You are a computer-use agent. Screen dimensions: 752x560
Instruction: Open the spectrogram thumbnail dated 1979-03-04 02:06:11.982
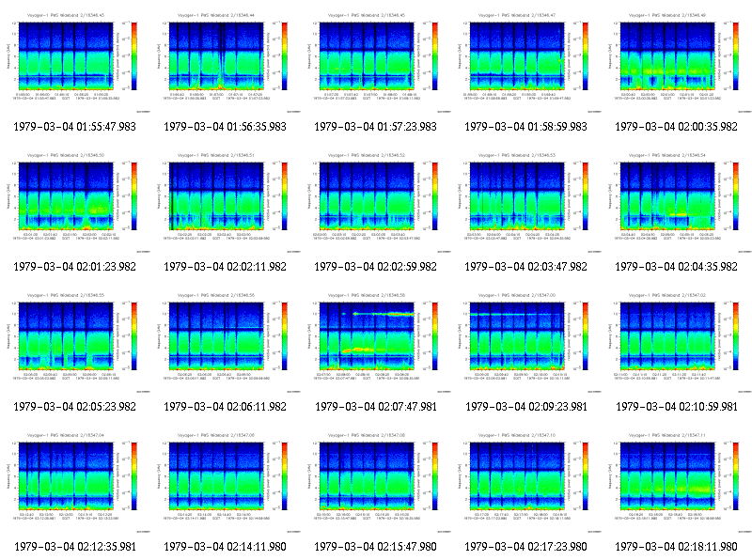(x=226, y=342)
